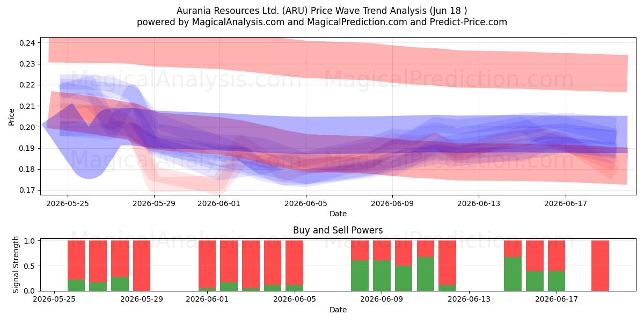
Task: Click price axis tick 0.21
Action: click(27, 106)
